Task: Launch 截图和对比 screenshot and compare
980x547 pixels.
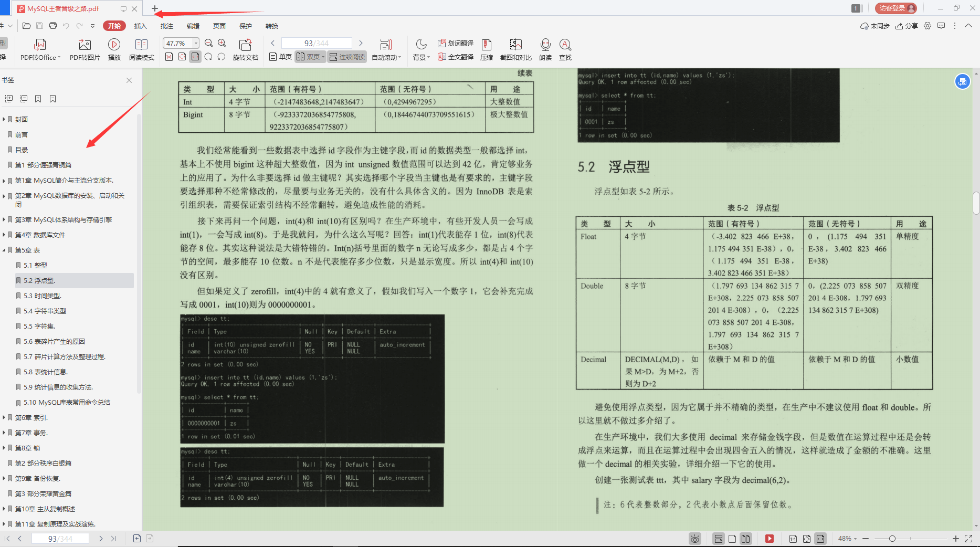Action: (515, 49)
